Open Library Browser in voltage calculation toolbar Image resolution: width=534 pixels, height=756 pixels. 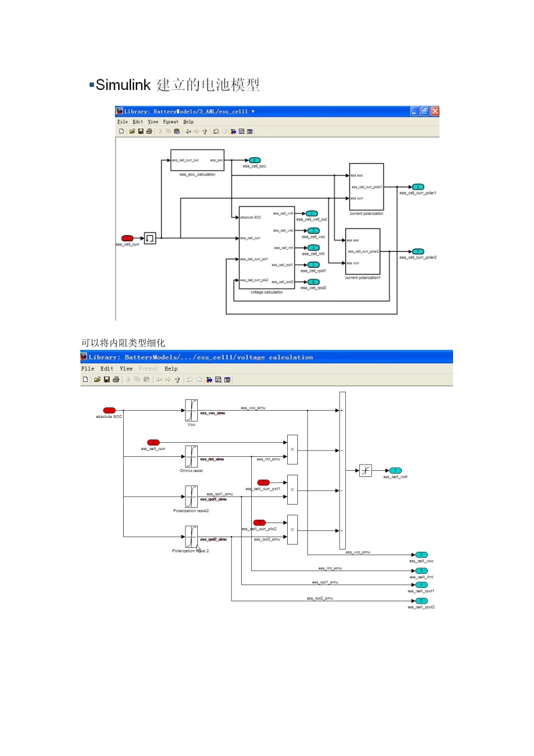click(x=209, y=380)
